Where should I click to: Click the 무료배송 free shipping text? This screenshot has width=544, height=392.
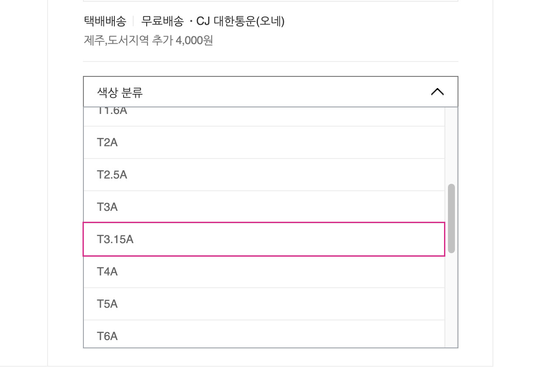(x=163, y=21)
